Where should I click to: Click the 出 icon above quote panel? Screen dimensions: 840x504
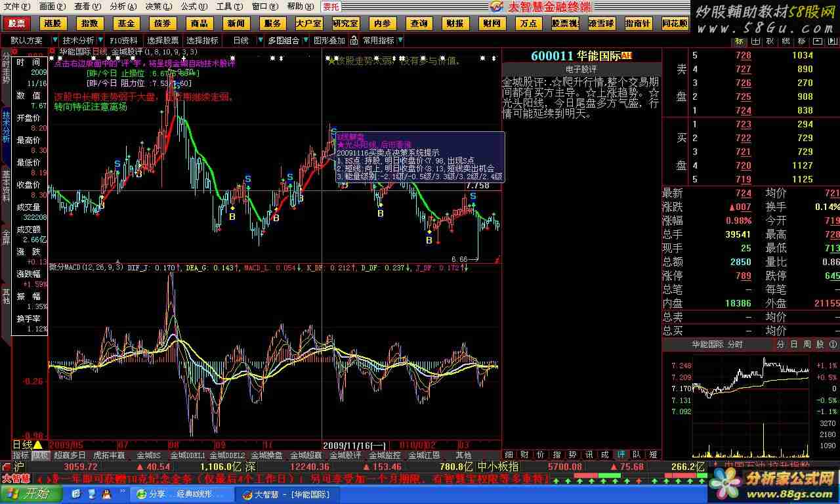[755, 41]
